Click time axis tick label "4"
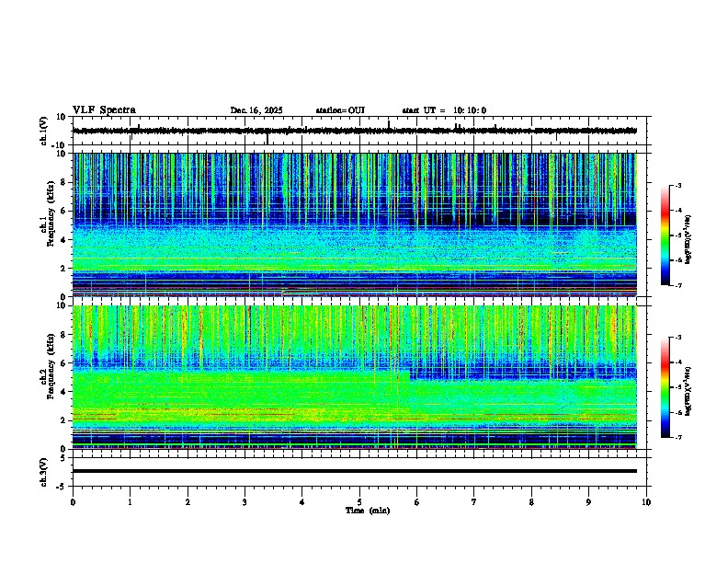This screenshot has height=563, width=728. 302,502
